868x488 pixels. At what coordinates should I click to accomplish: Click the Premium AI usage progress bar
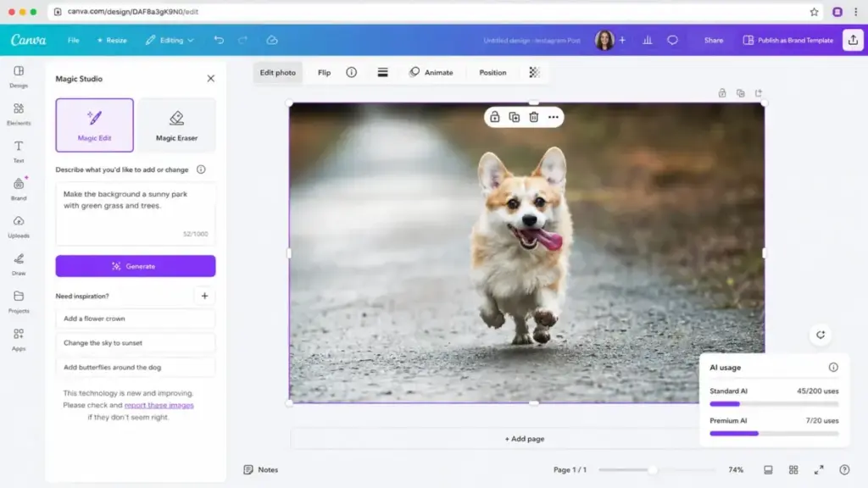point(774,434)
